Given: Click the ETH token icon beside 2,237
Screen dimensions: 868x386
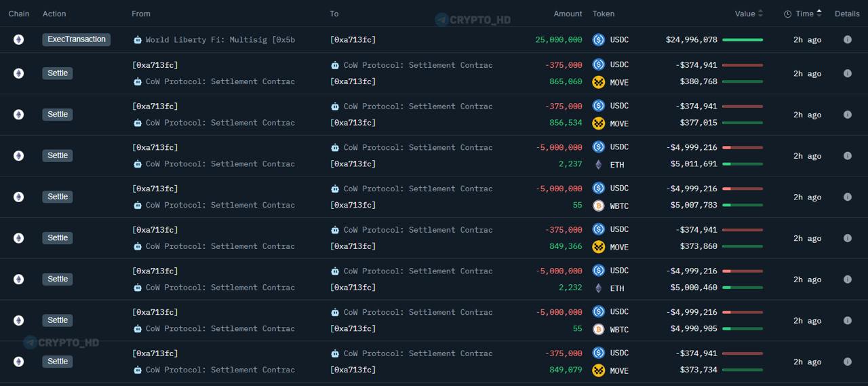Looking at the screenshot, I should point(598,164).
